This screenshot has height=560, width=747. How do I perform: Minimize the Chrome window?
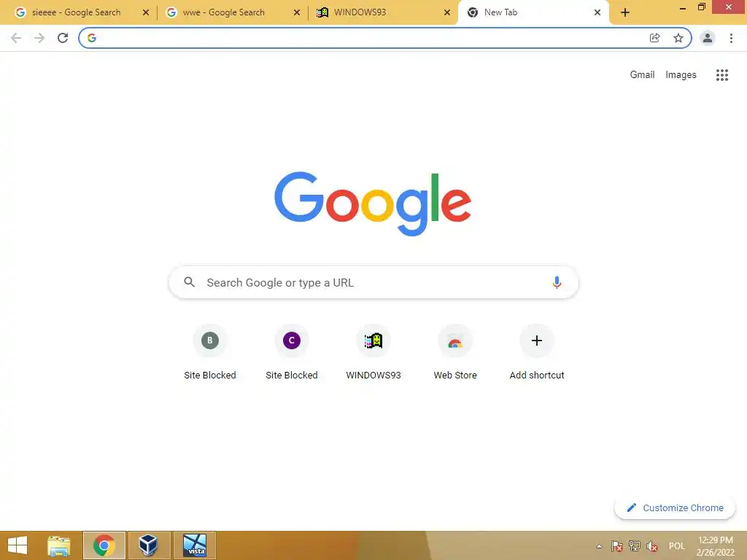(x=683, y=8)
